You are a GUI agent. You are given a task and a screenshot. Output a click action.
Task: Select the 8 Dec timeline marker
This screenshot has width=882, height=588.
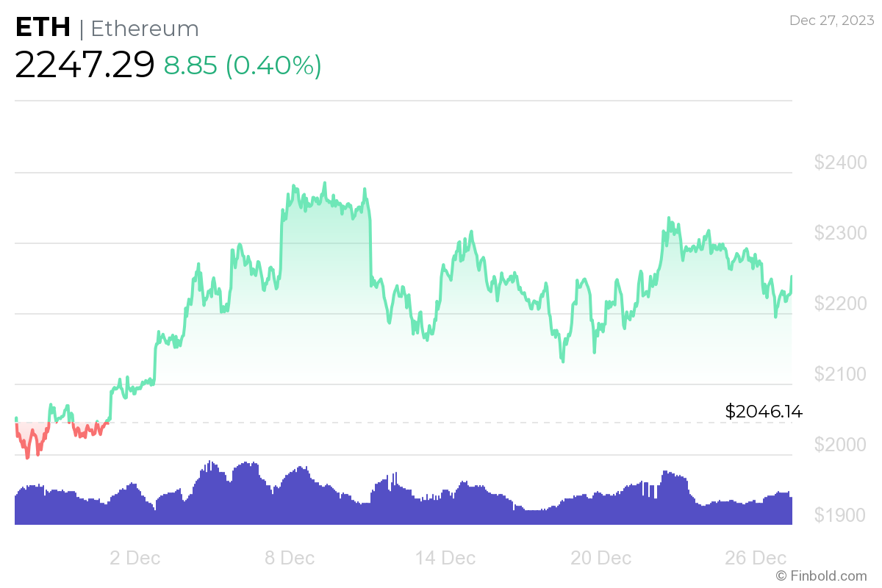tap(290, 558)
